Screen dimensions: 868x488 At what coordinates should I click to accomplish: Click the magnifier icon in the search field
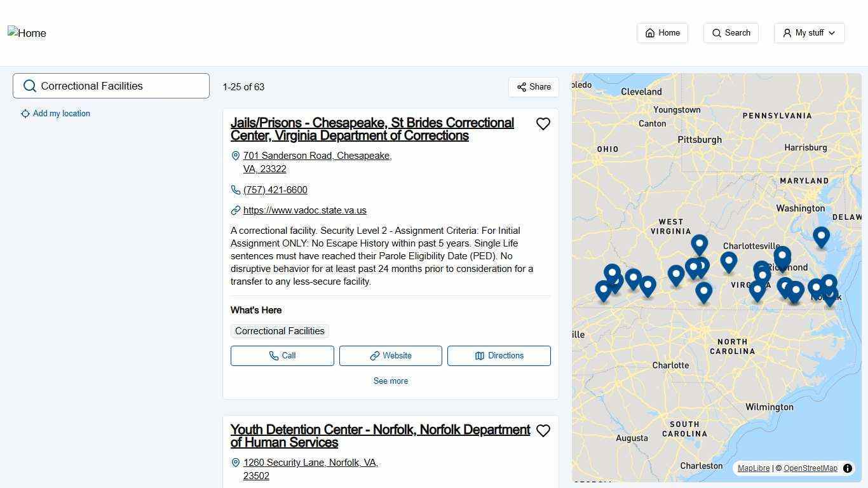(30, 86)
